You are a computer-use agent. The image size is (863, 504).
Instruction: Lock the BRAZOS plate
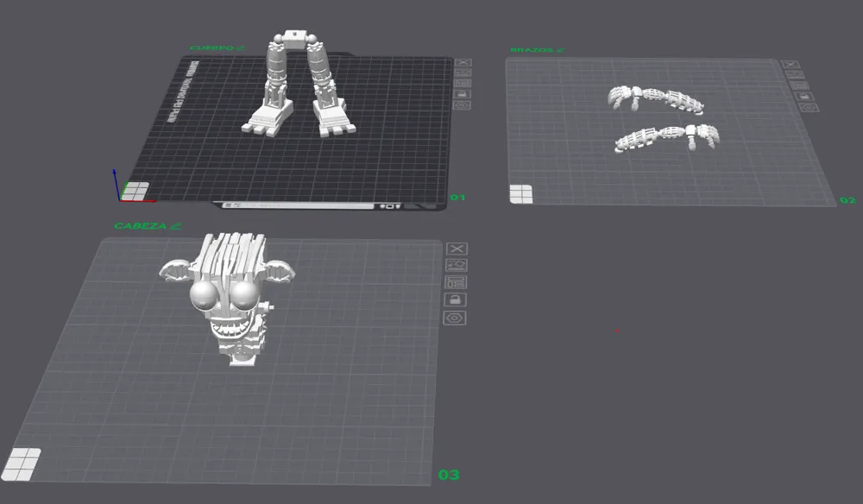point(804,97)
